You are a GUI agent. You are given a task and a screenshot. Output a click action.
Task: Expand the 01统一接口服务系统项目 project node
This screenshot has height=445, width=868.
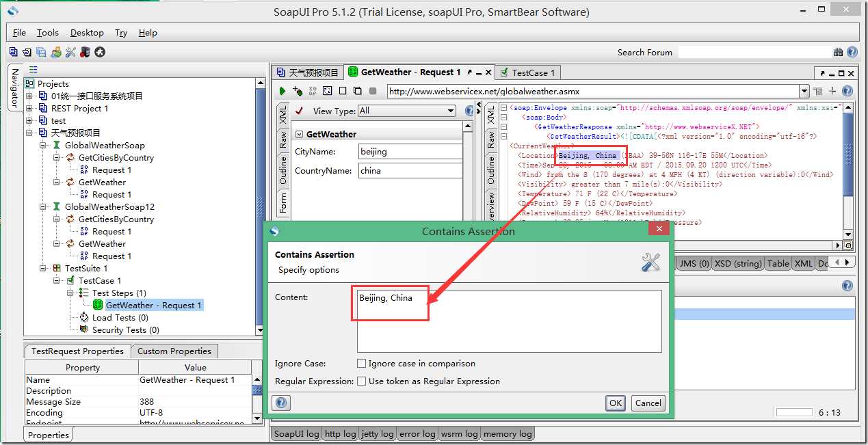point(29,96)
